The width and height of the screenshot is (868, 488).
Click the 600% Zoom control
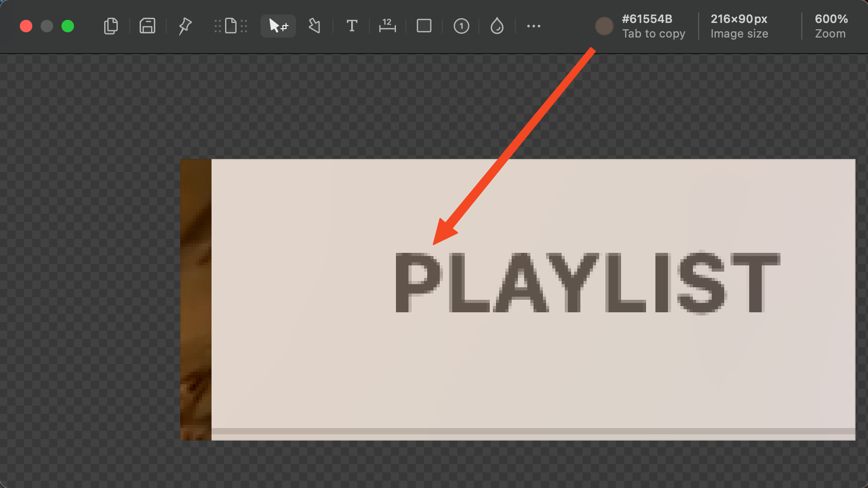(830, 26)
